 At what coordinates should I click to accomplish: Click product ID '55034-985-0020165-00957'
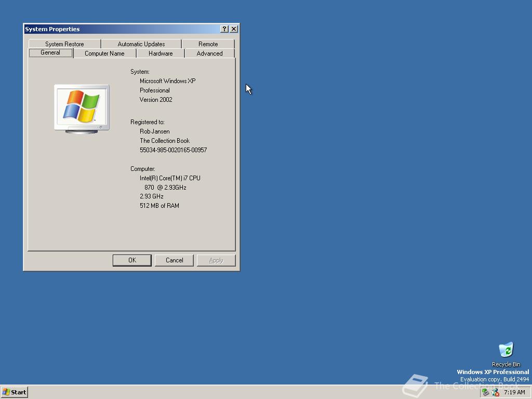(174, 150)
